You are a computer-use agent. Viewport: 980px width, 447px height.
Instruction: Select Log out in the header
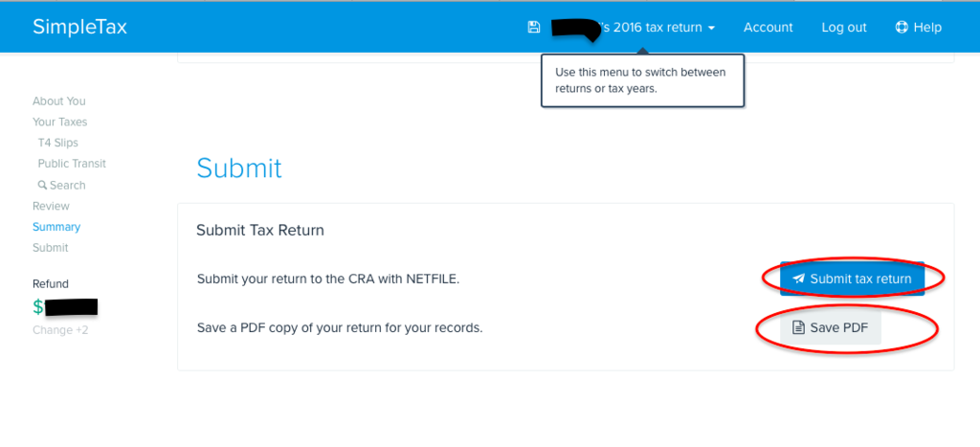pyautogui.click(x=844, y=28)
